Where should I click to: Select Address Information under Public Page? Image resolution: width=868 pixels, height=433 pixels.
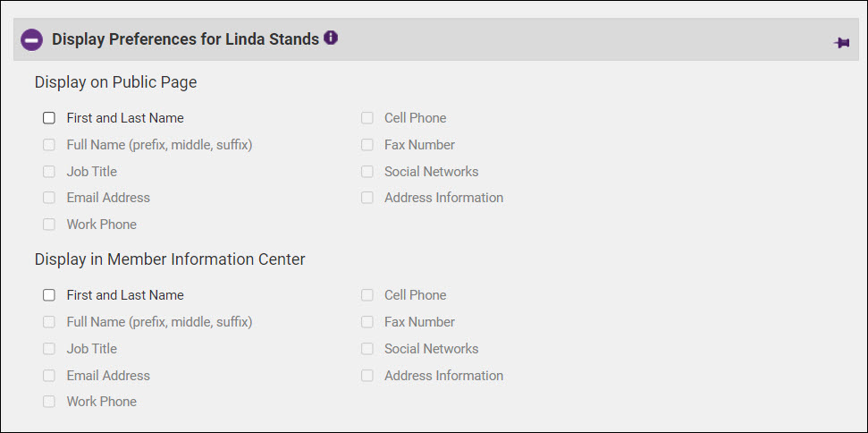(x=367, y=198)
